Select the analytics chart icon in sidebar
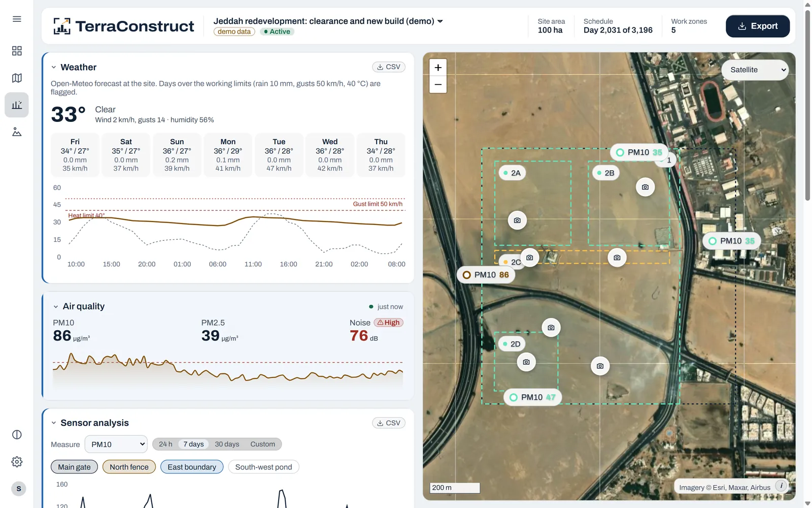812x508 pixels. [17, 105]
